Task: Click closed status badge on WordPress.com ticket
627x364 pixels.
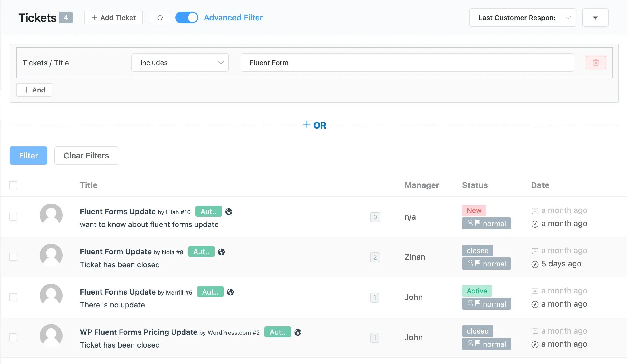Action: click(x=478, y=331)
